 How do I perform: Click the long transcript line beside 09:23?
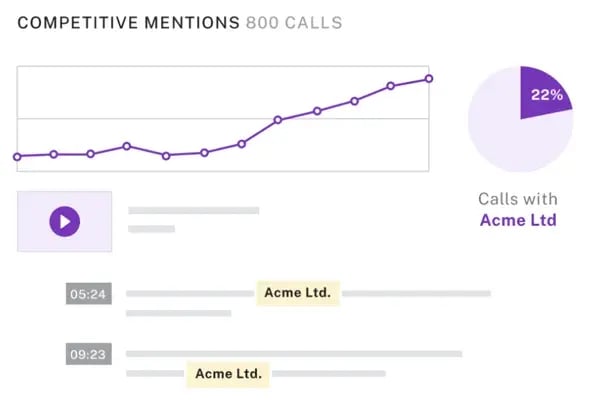[294, 354]
